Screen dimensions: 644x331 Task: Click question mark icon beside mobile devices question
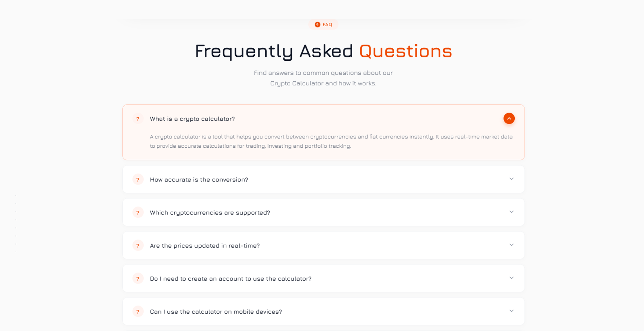pos(138,311)
